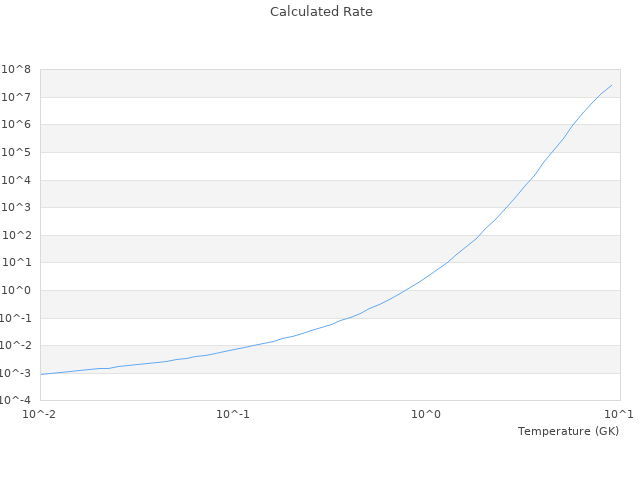The width and height of the screenshot is (640, 480).
Task: Click the 10^-2 label on the x-axis
Action: [x=40, y=414]
